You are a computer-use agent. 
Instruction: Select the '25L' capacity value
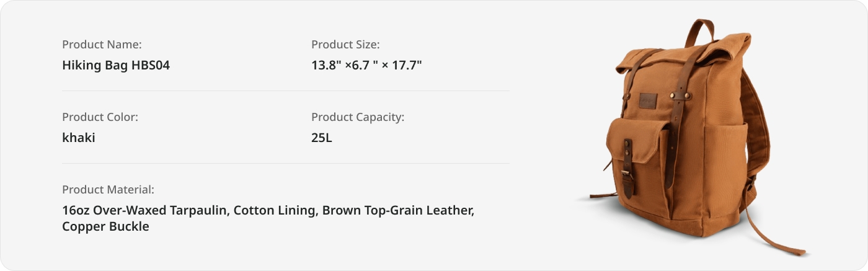pos(322,138)
